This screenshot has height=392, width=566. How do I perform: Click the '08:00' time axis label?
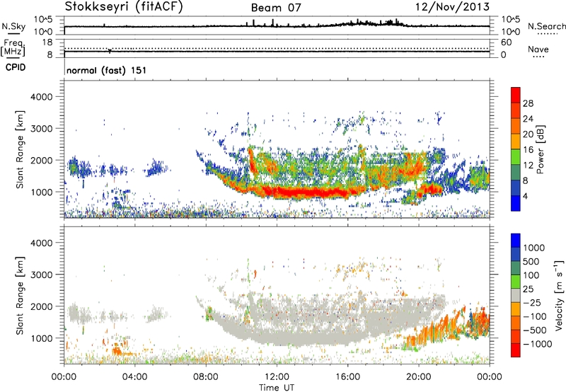[206, 377]
